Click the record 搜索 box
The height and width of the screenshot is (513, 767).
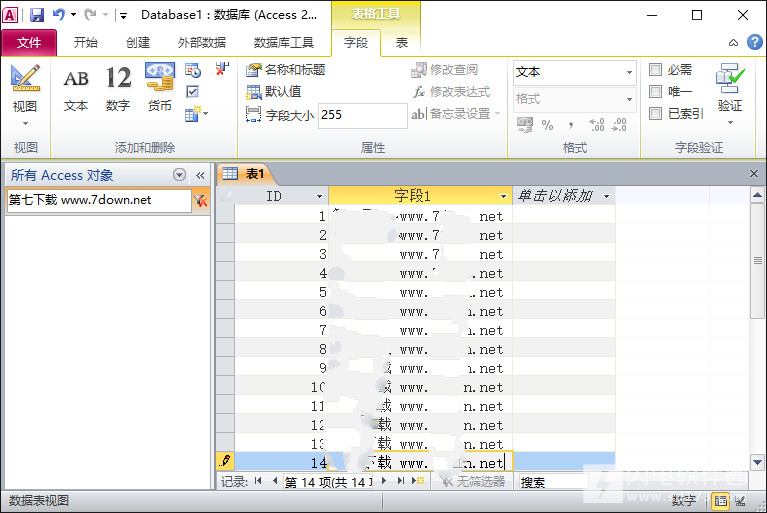tap(553, 482)
